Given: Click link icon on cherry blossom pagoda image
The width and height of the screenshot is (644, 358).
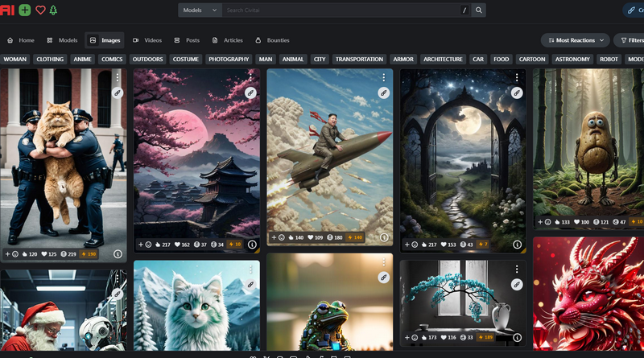Looking at the screenshot, I should [x=250, y=93].
